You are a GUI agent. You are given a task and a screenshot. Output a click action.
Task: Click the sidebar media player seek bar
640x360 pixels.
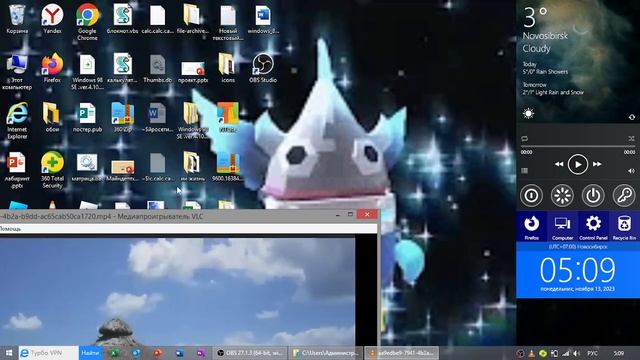[x=578, y=146]
